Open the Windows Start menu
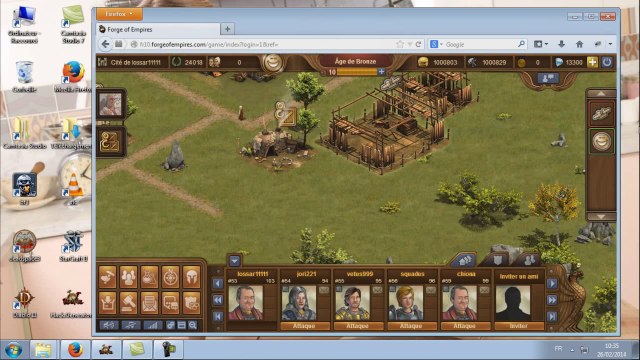 (x=13, y=350)
